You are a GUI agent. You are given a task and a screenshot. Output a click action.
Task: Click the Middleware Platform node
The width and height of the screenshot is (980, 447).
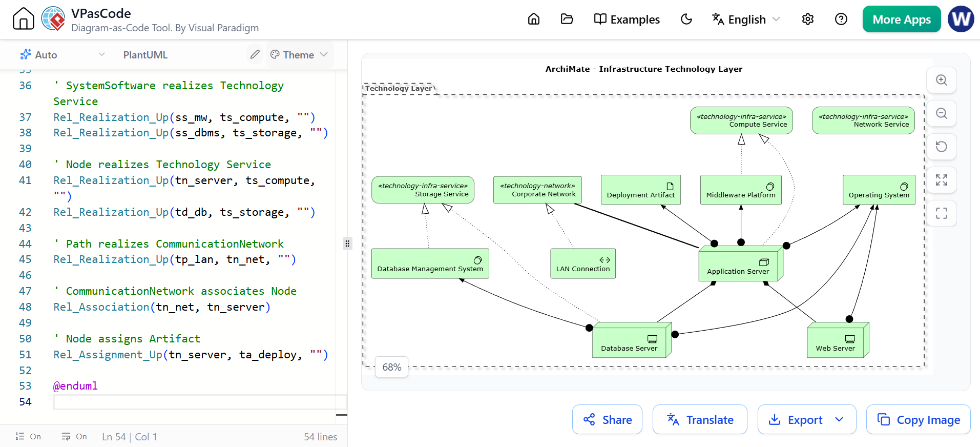tap(741, 190)
